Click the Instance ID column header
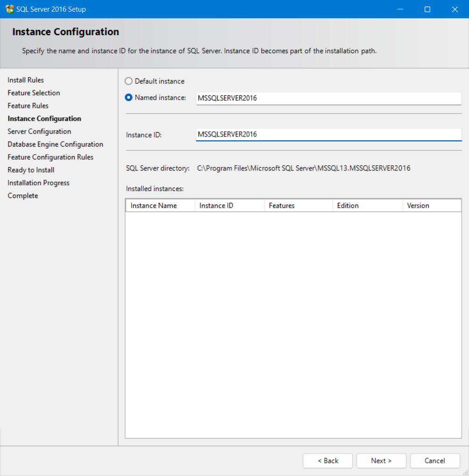This screenshot has width=469, height=476. click(230, 206)
